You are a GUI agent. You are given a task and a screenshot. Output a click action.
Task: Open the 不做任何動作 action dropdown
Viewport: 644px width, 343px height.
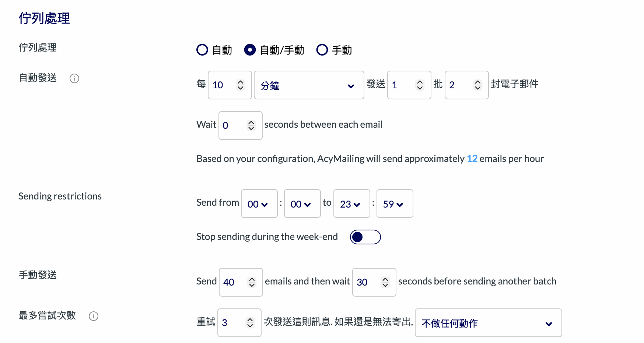488,323
